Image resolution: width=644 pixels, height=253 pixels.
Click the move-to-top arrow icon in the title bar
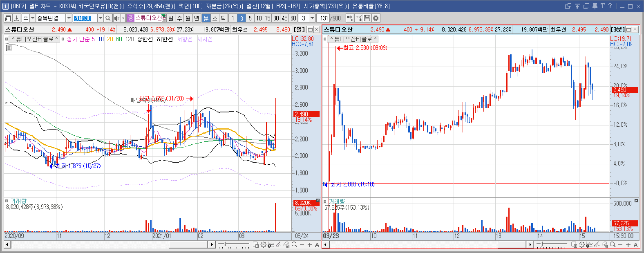[x=577, y=6]
